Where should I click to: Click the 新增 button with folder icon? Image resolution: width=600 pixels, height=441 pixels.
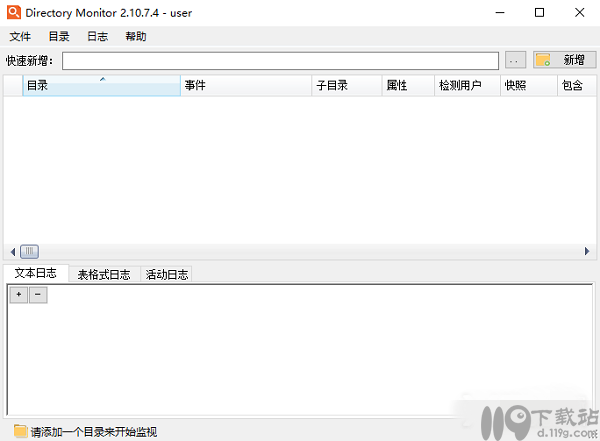click(x=564, y=60)
